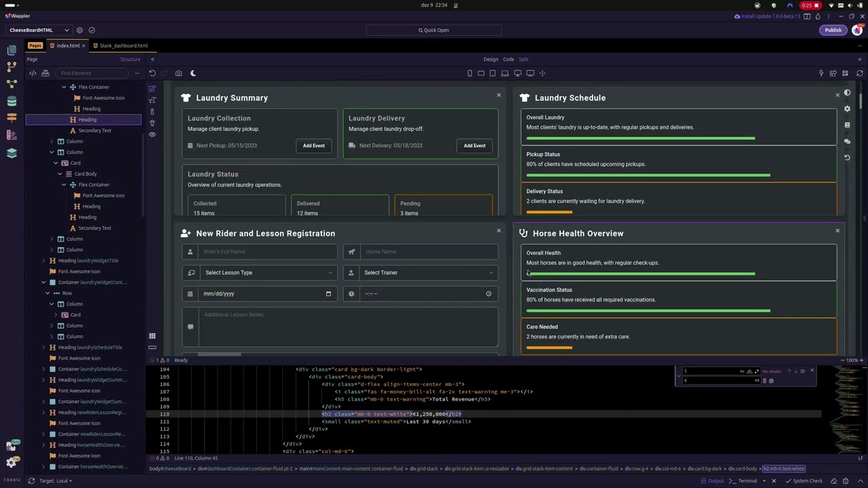Image resolution: width=868 pixels, height=488 pixels.
Task: Click the Overall Laundry progress bar
Action: (641, 138)
